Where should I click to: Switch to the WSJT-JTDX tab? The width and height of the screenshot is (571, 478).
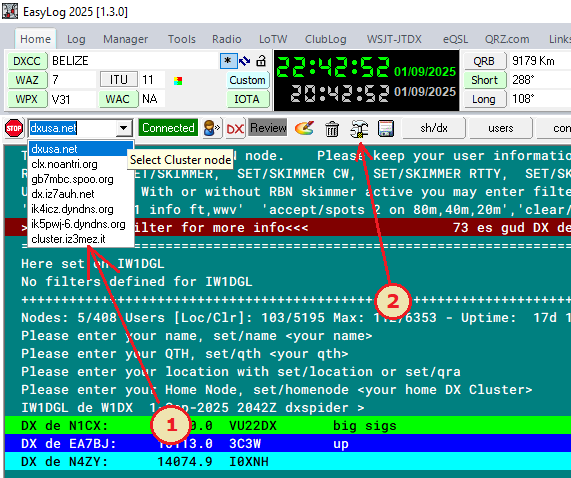[394, 39]
